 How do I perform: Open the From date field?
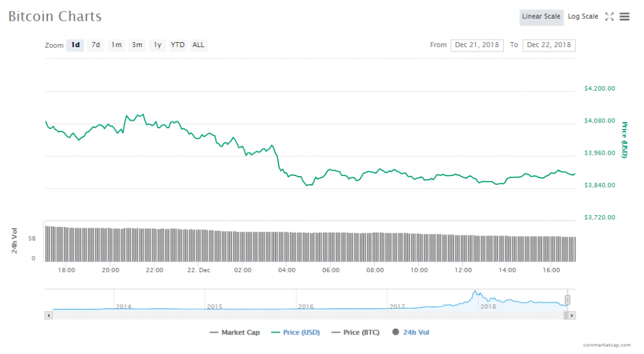(x=477, y=45)
